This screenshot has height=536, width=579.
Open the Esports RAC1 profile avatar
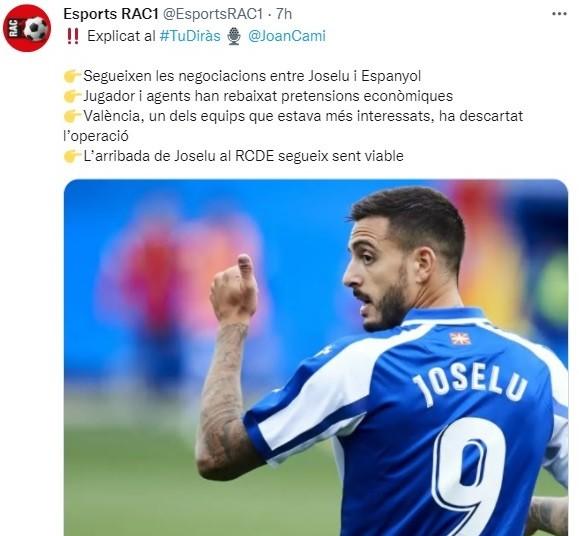click(x=26, y=28)
